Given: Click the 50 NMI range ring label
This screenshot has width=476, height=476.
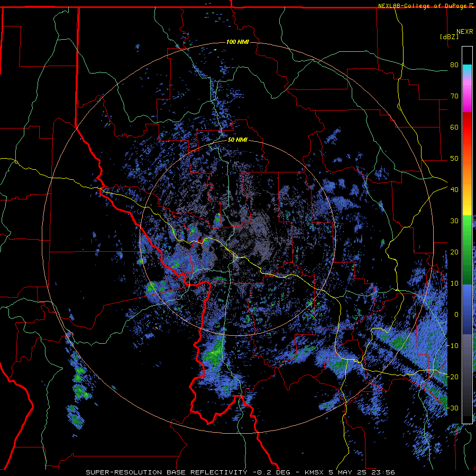Looking at the screenshot, I should tap(237, 140).
